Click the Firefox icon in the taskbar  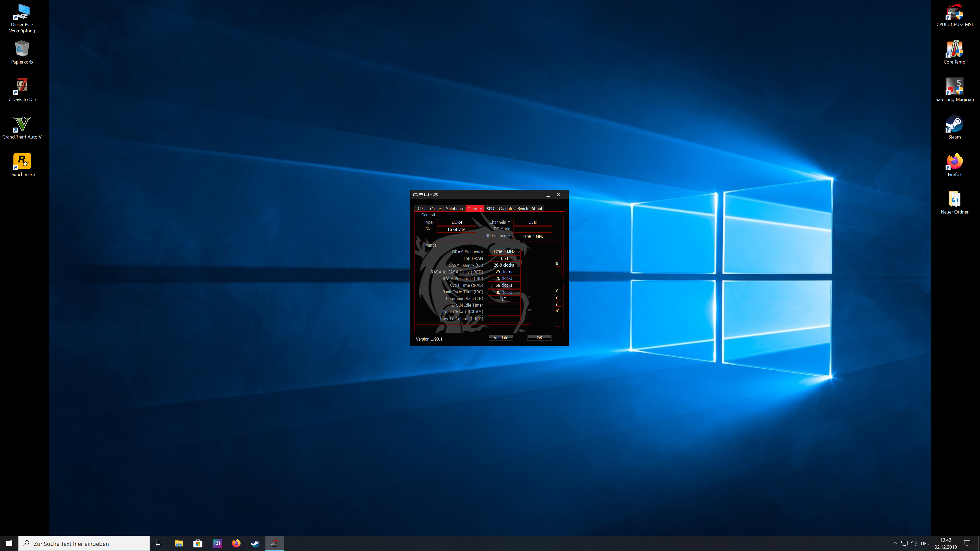236,543
